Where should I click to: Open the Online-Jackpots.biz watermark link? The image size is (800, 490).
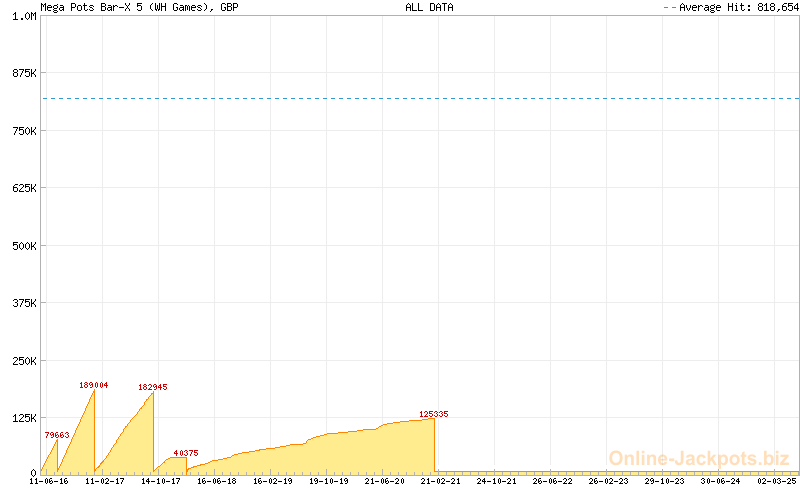(x=699, y=458)
